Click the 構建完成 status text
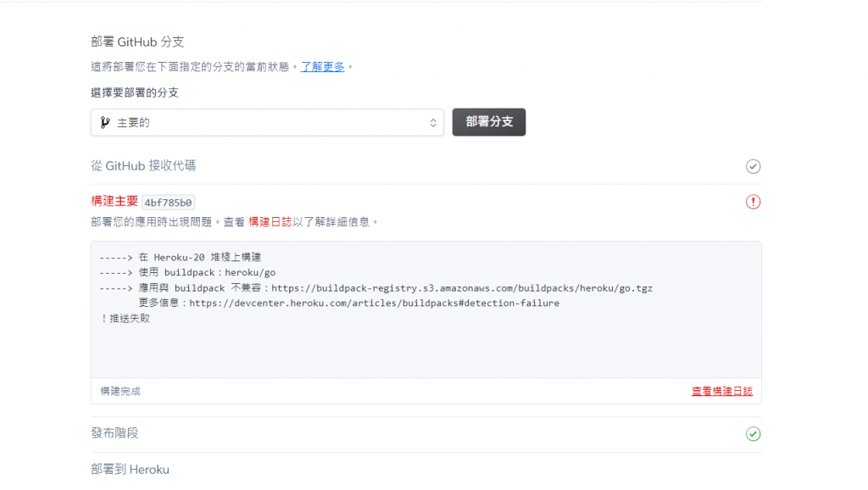This screenshot has height=490, width=868. [120, 392]
